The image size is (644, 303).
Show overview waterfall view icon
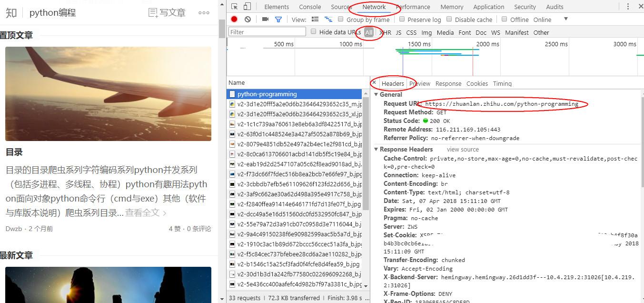pyautogui.click(x=328, y=19)
